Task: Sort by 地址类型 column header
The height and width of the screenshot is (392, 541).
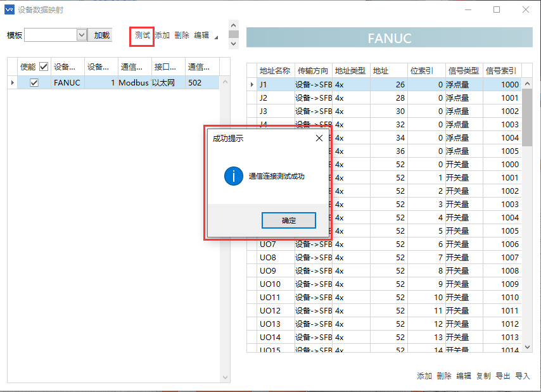Action: [350, 71]
